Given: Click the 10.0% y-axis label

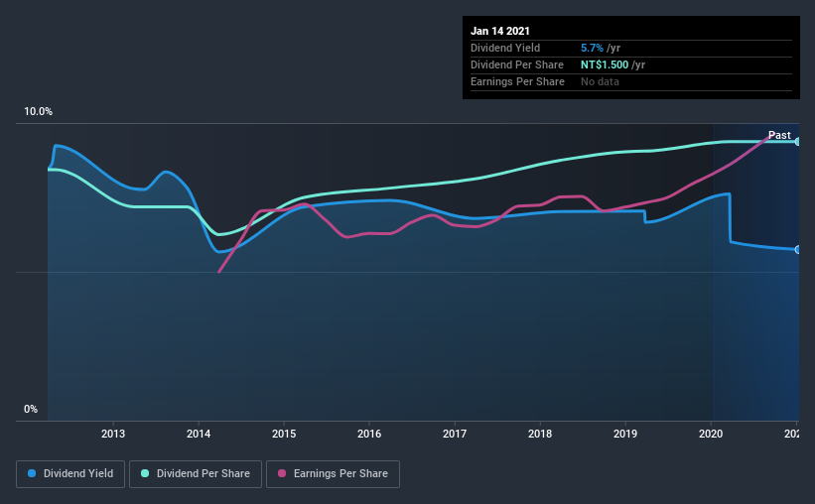Looking at the screenshot, I should coord(38,112).
